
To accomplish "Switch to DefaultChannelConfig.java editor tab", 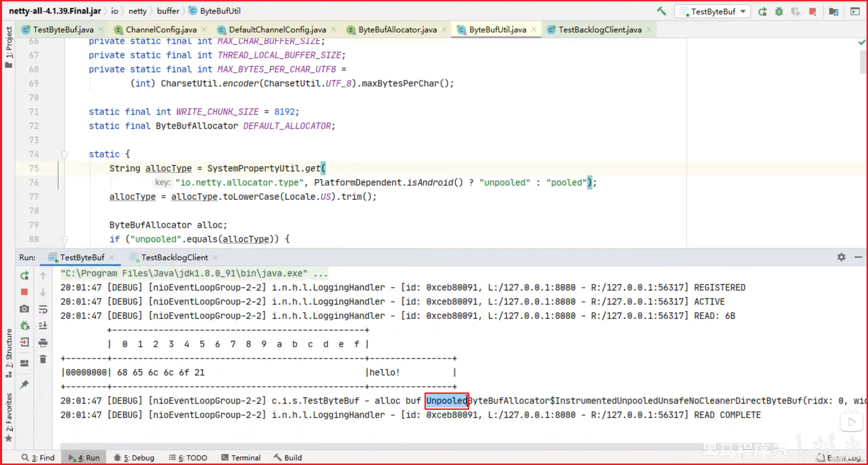I will pyautogui.click(x=277, y=30).
